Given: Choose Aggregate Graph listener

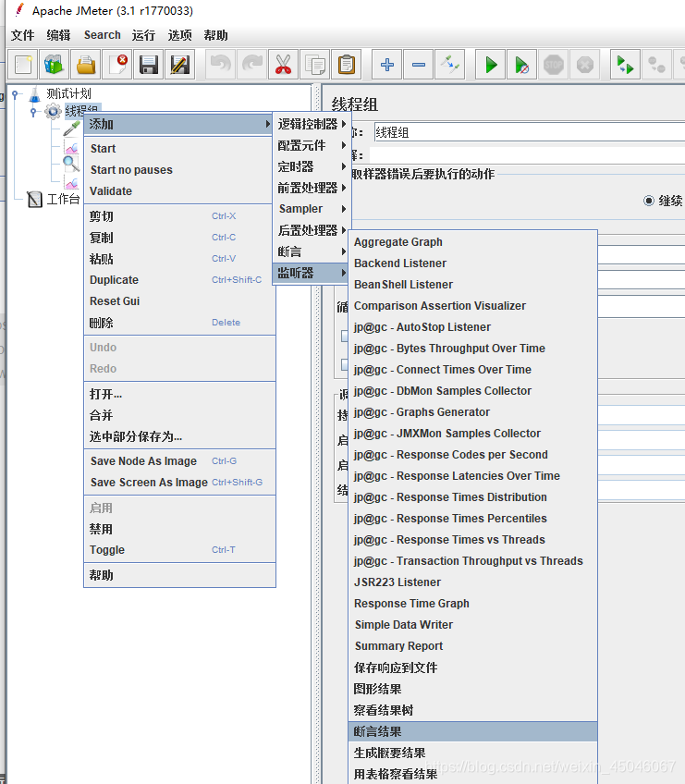Looking at the screenshot, I should pyautogui.click(x=473, y=242).
